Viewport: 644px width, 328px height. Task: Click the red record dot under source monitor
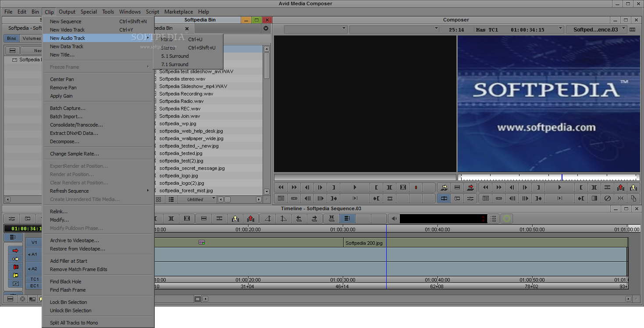click(416, 187)
